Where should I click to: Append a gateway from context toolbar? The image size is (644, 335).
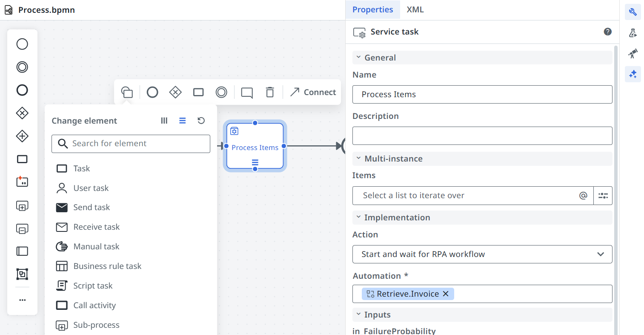pos(175,92)
